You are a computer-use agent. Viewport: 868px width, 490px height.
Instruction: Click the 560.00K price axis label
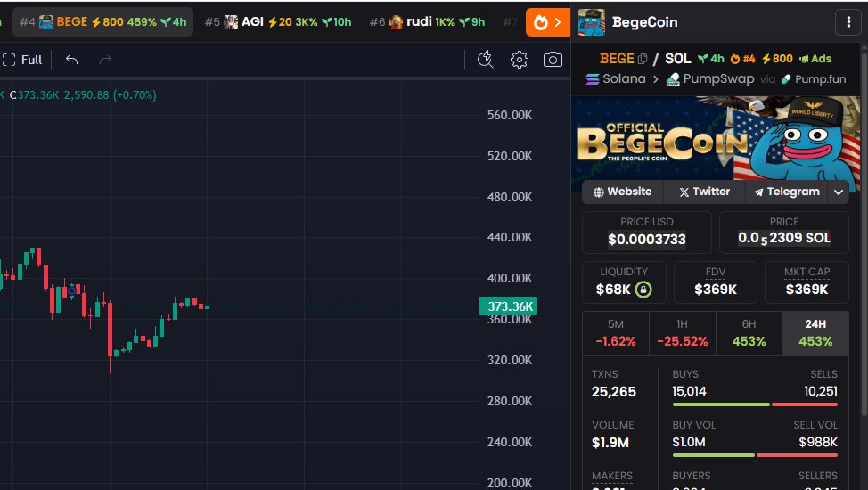(509, 115)
